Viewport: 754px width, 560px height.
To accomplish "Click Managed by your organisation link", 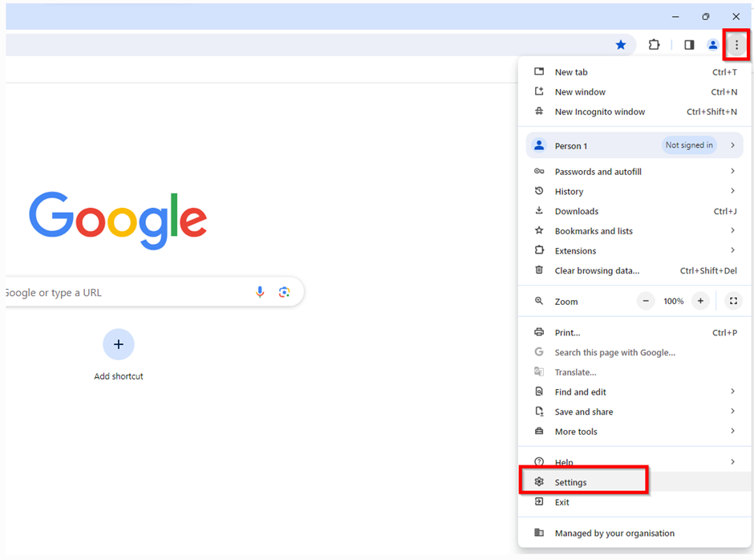I will [614, 533].
